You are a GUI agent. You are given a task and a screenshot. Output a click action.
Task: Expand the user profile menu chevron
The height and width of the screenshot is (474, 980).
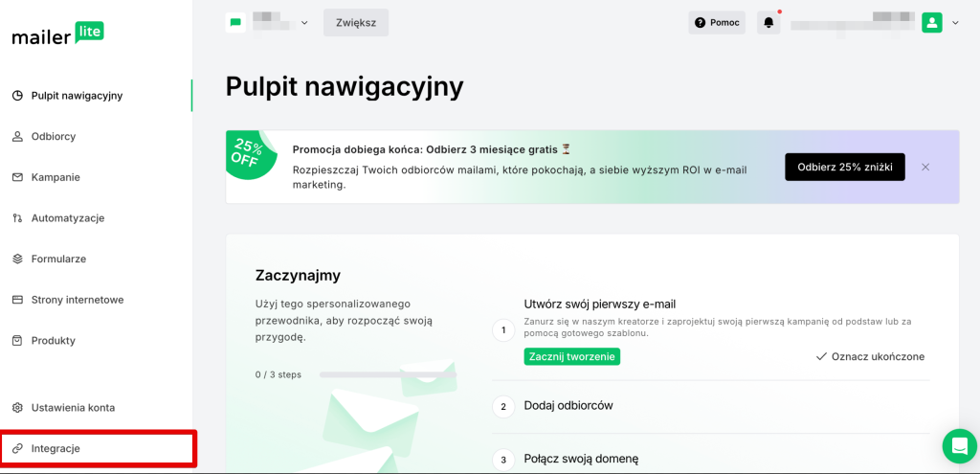(955, 23)
